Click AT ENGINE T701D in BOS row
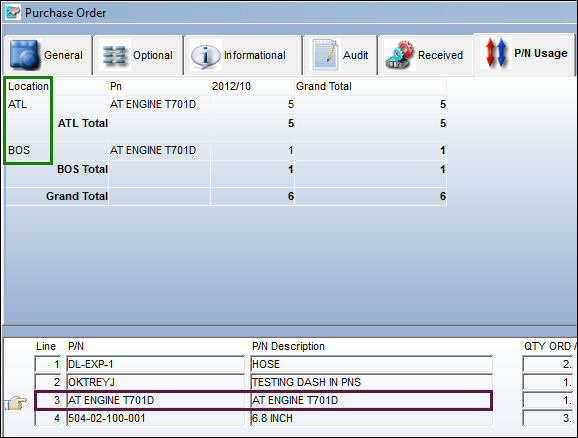The height and width of the screenshot is (438, 578). click(x=153, y=150)
